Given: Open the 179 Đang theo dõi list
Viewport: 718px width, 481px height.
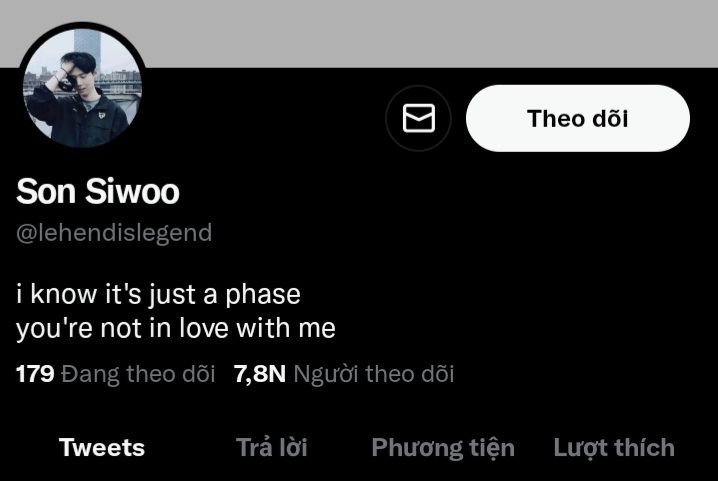Looking at the screenshot, I should point(115,374).
